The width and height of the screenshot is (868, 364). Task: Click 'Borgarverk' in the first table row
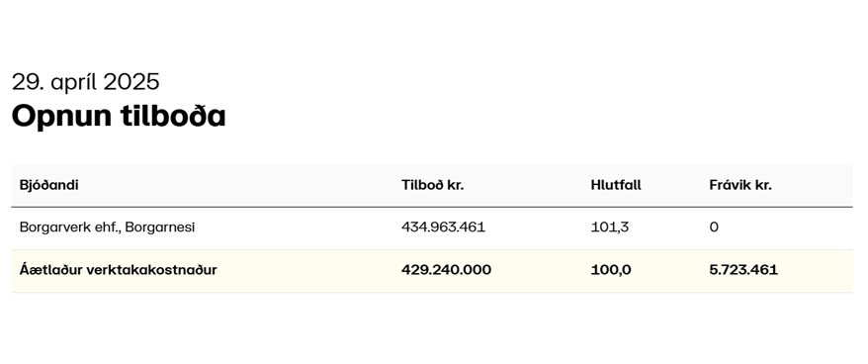coord(51,227)
